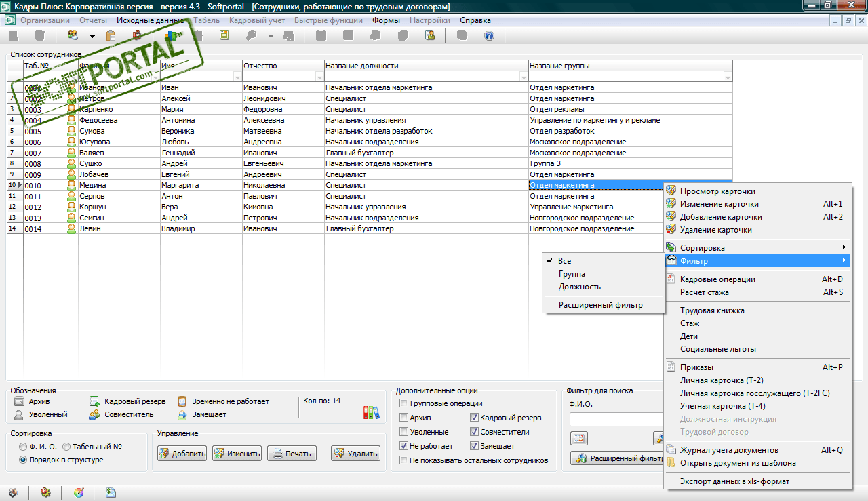Check Не показывать остальных сотрудников option
The width and height of the screenshot is (868, 501).
404,461
